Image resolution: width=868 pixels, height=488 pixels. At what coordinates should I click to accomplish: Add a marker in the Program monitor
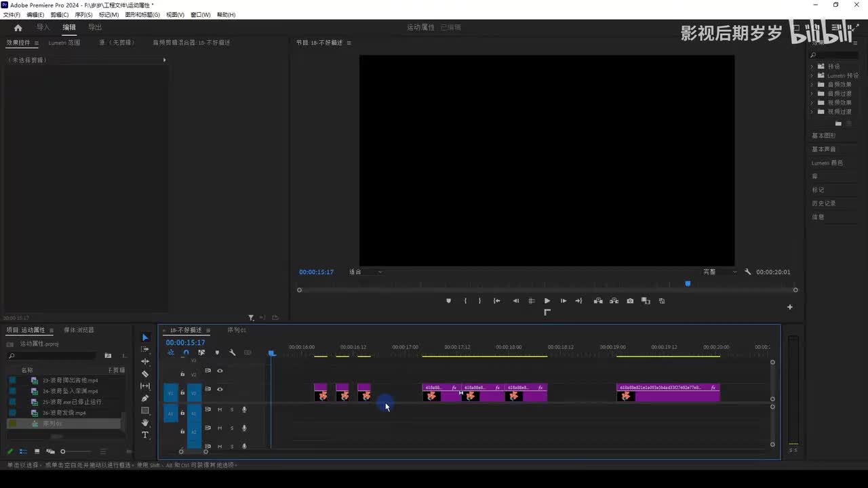pyautogui.click(x=448, y=301)
